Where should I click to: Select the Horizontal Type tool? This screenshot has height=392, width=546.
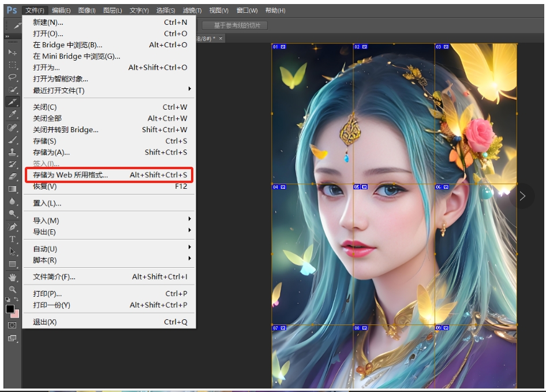coord(13,239)
